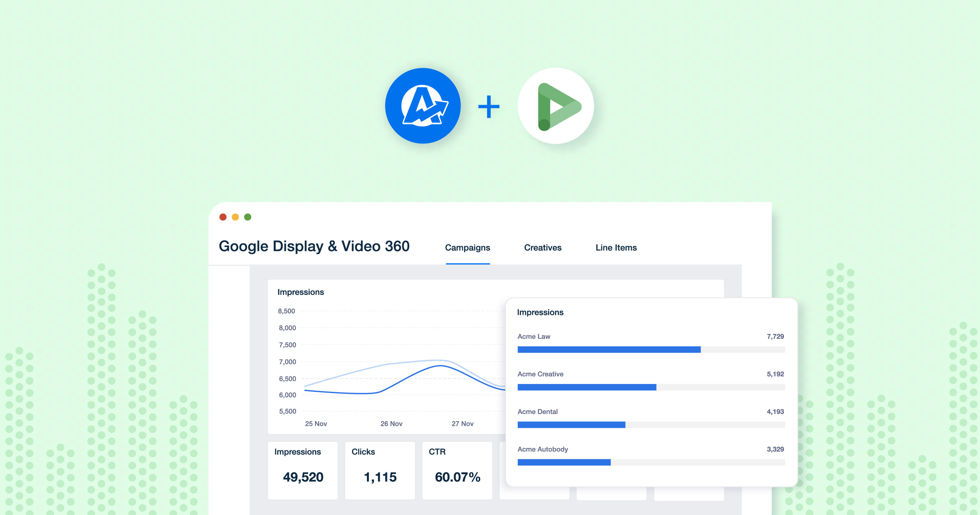Open the Impressions 49,520 stat card

303,471
